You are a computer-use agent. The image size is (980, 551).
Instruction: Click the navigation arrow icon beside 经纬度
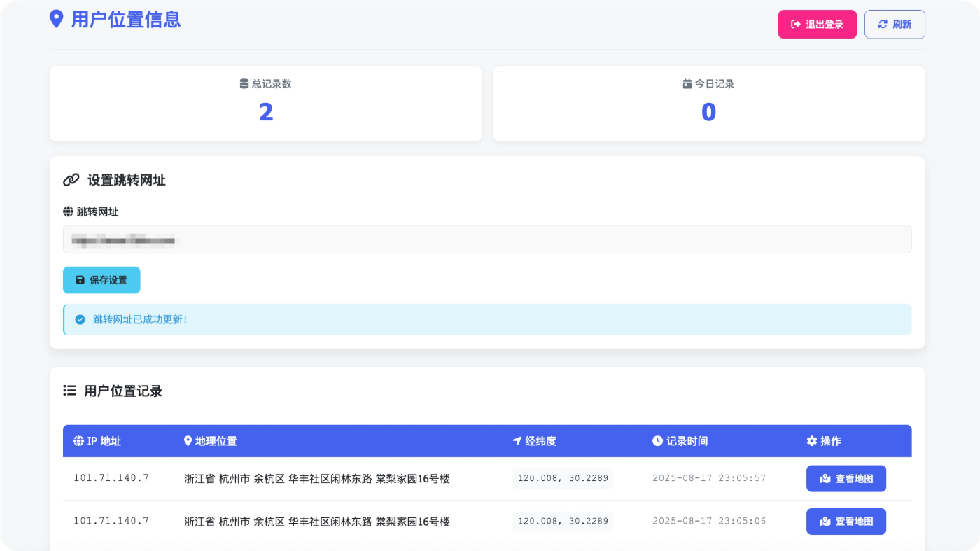(517, 441)
